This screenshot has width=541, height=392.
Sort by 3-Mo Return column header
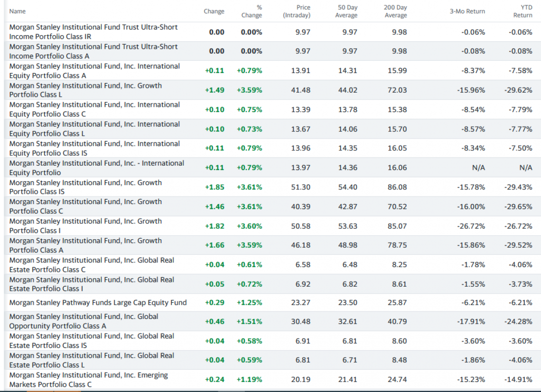point(467,11)
